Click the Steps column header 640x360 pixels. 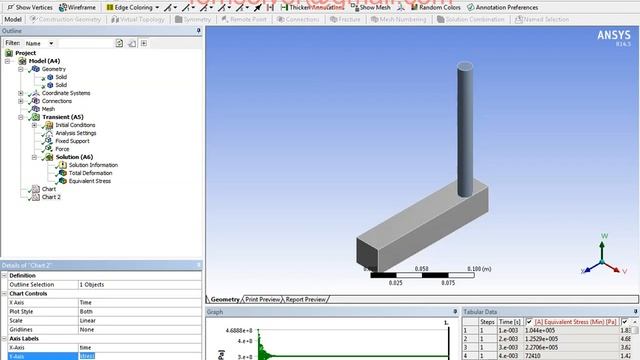tap(487, 322)
